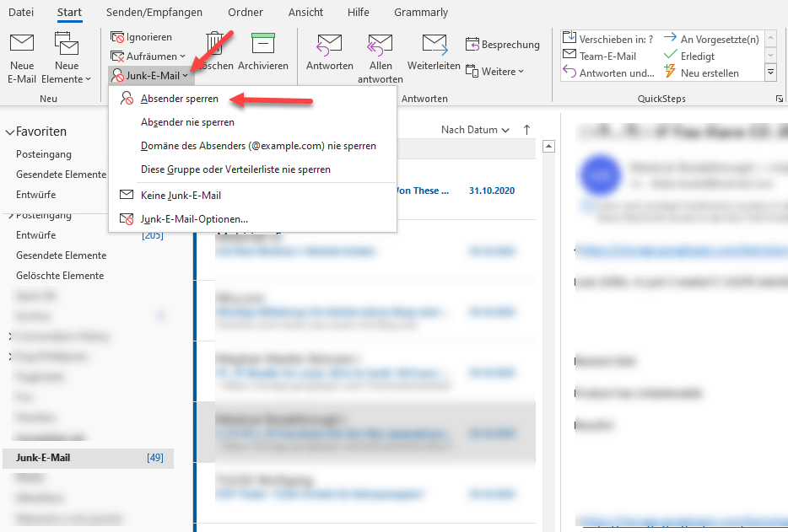
Task: Open the Grammarly tab
Action: point(421,12)
